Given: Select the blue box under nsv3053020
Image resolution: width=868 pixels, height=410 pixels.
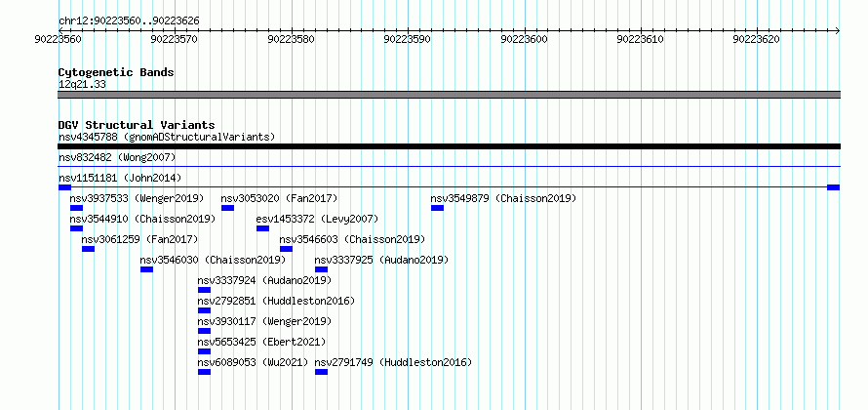Looking at the screenshot, I should click(227, 208).
